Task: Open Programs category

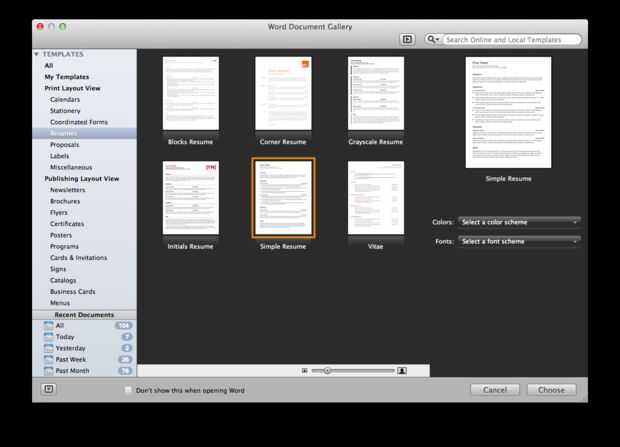Action: coord(64,246)
